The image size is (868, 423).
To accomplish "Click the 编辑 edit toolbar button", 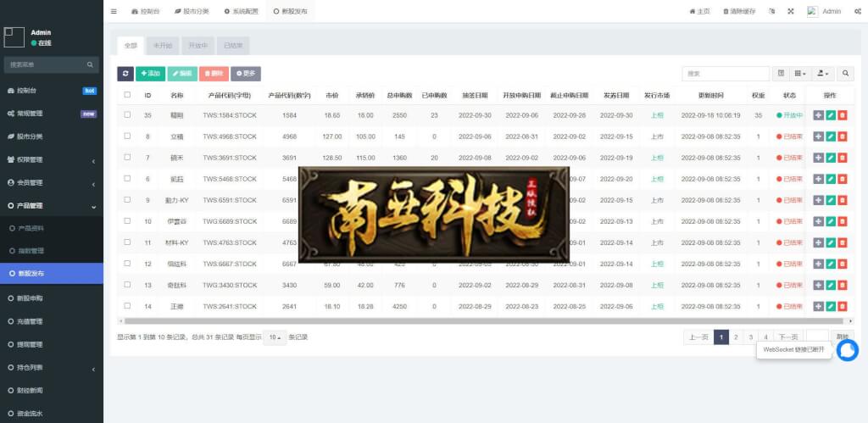I will [x=182, y=74].
